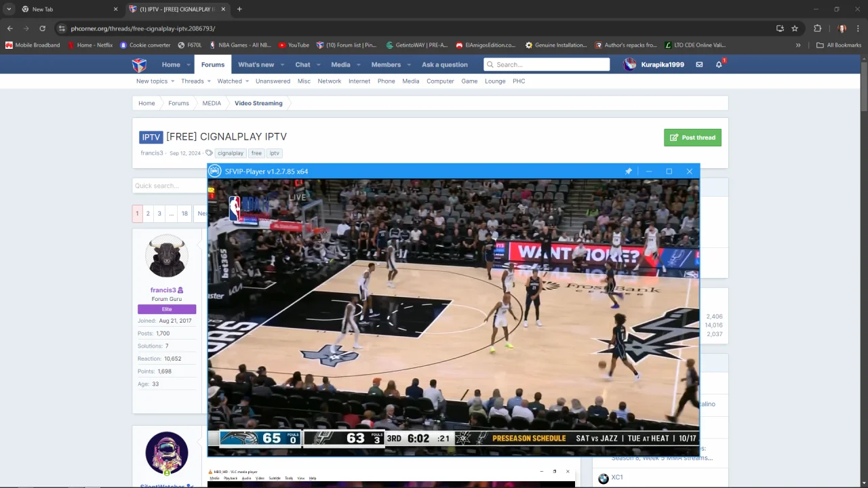Open the alerts bell icon
Image resolution: width=868 pixels, height=488 pixels.
[719, 64]
